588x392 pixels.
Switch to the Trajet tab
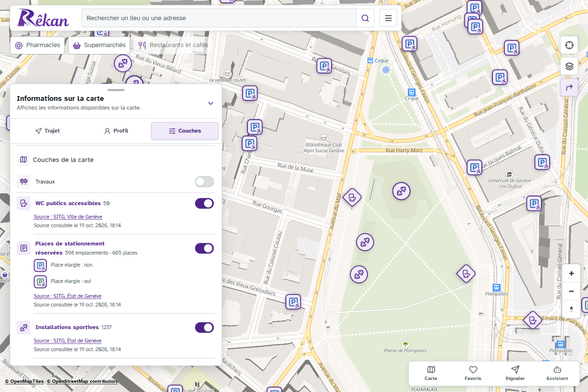pos(47,131)
